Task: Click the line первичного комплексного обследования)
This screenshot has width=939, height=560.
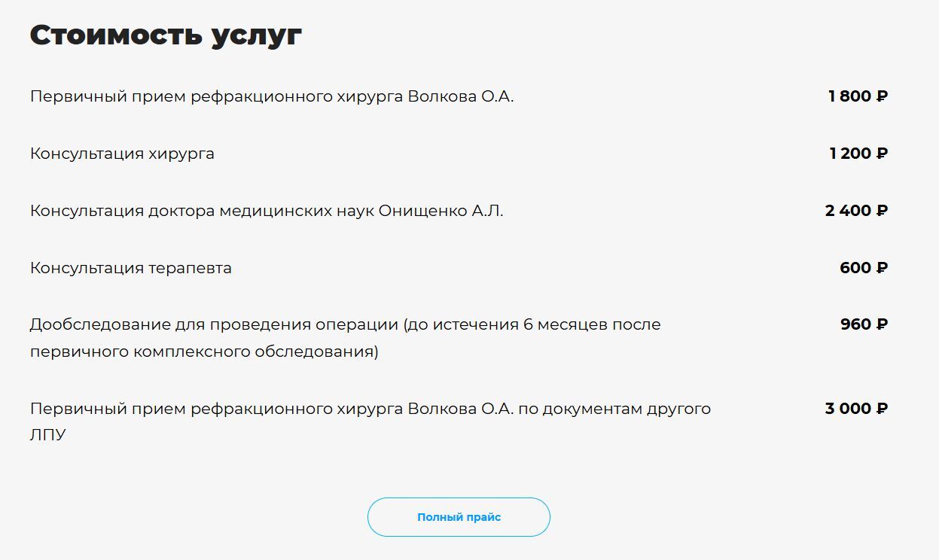Action: coord(204,352)
